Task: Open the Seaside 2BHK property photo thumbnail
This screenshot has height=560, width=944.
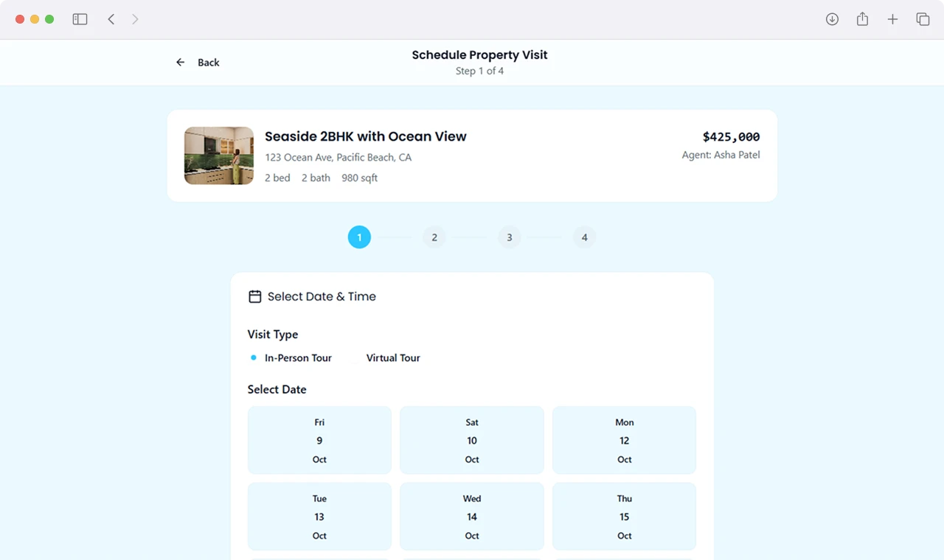Action: point(219,155)
